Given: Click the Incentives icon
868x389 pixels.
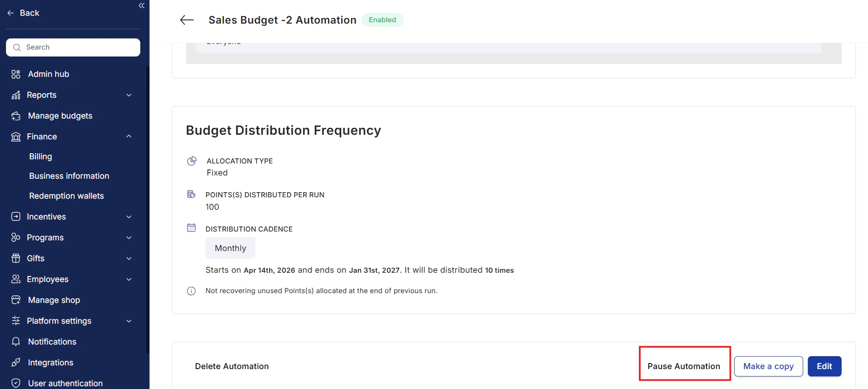Looking at the screenshot, I should 16,217.
